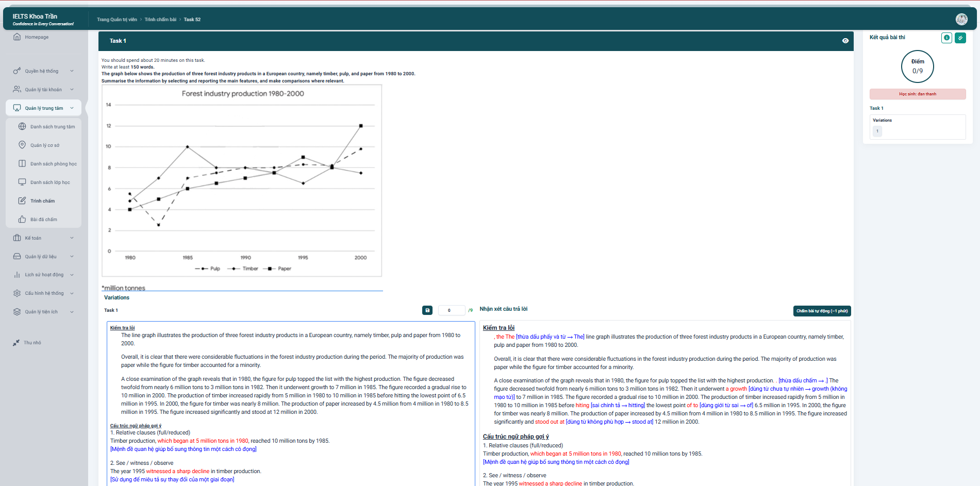Screen dimensions: 980x486
Task: Click the Thu nhỏ collapse sidebar icon
Action: 16,343
